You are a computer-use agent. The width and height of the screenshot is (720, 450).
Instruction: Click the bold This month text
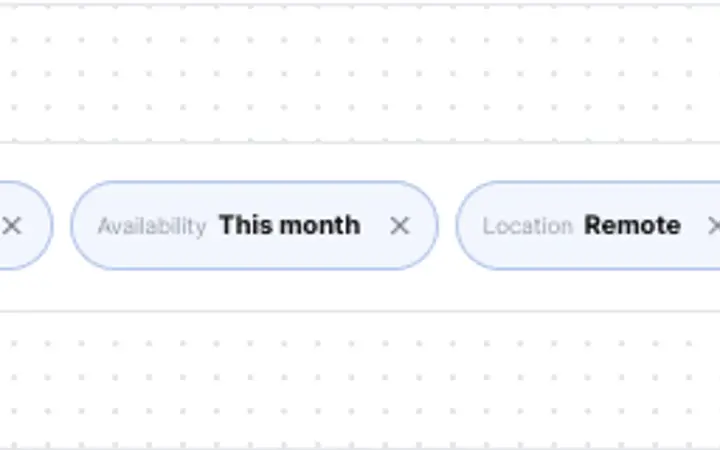290,225
